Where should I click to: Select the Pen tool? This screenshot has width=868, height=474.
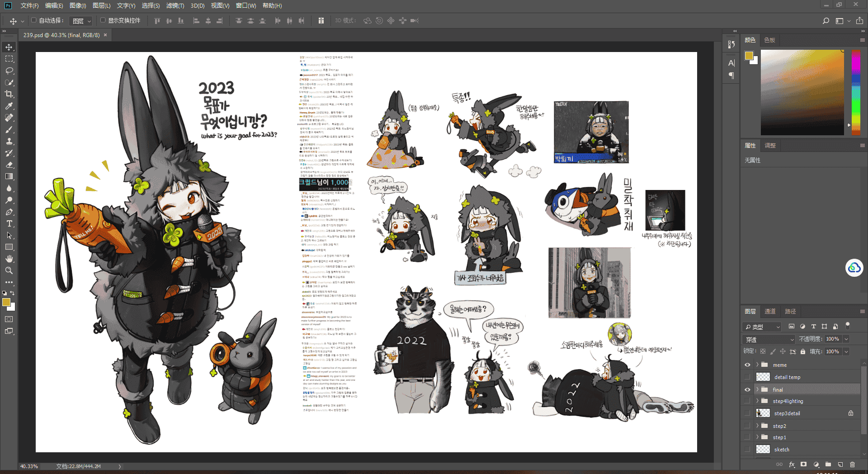(x=9, y=212)
